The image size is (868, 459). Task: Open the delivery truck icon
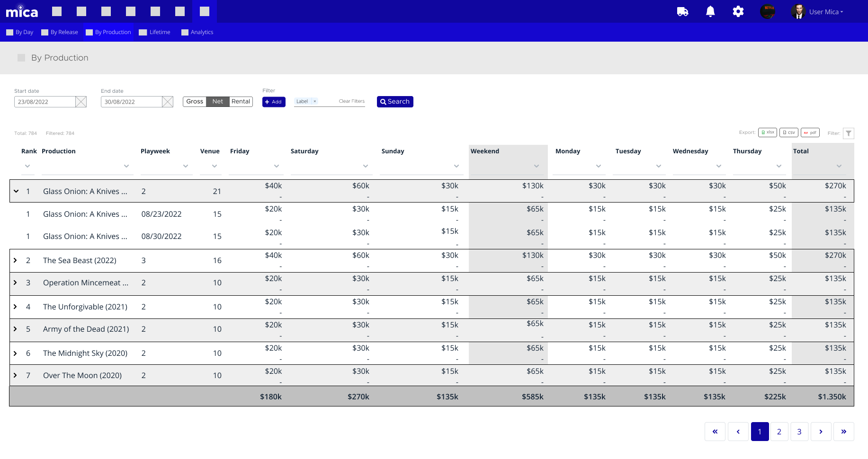pyautogui.click(x=682, y=12)
